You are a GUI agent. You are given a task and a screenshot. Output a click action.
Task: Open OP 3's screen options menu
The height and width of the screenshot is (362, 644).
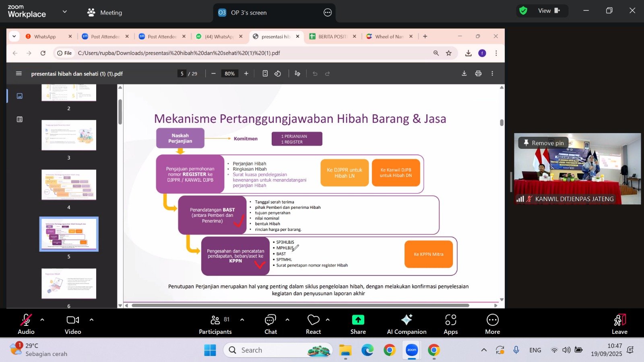pos(328,12)
